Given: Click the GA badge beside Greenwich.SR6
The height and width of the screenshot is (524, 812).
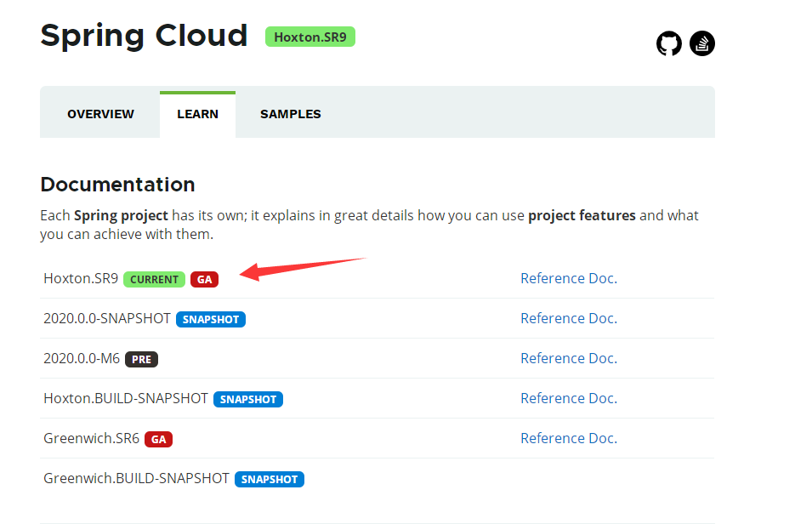Looking at the screenshot, I should pos(158,439).
